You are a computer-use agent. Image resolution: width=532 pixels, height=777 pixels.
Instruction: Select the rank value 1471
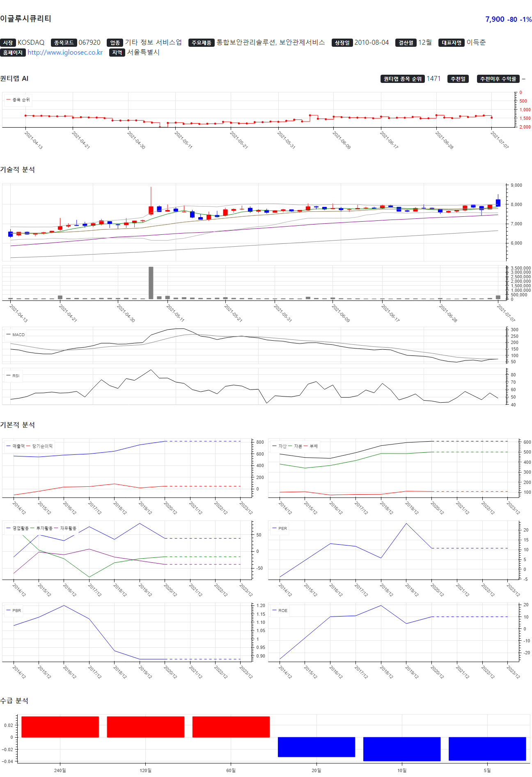433,78
